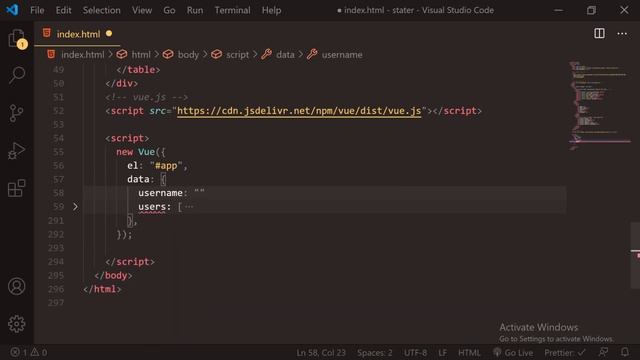The height and width of the screenshot is (360, 640).
Task: Click the closing </html> tag
Action: [102, 289]
